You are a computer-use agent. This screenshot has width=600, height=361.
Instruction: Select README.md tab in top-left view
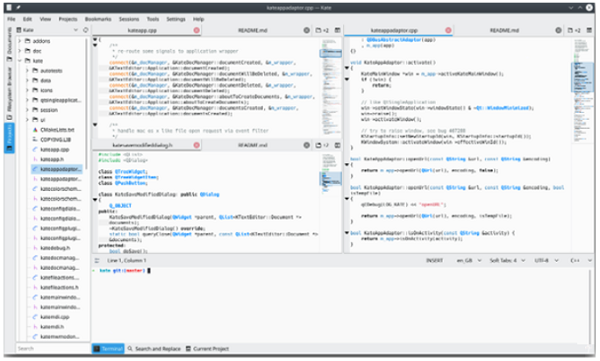click(252, 30)
